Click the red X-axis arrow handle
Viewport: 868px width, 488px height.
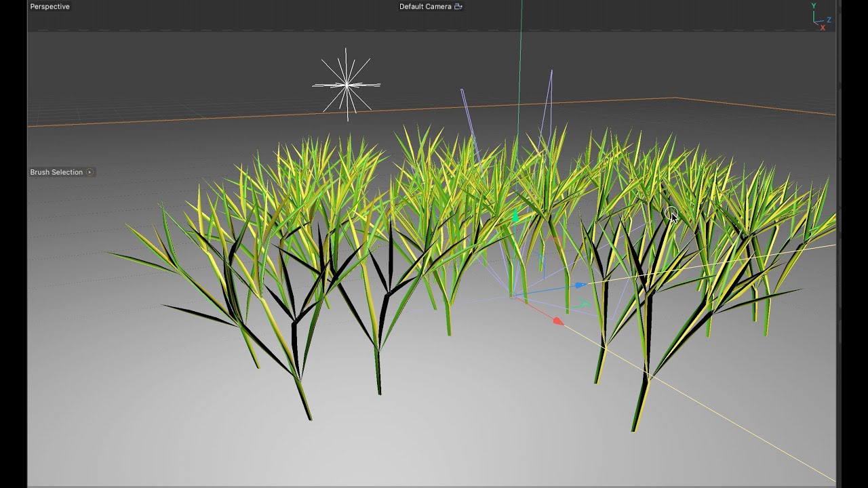(x=558, y=321)
